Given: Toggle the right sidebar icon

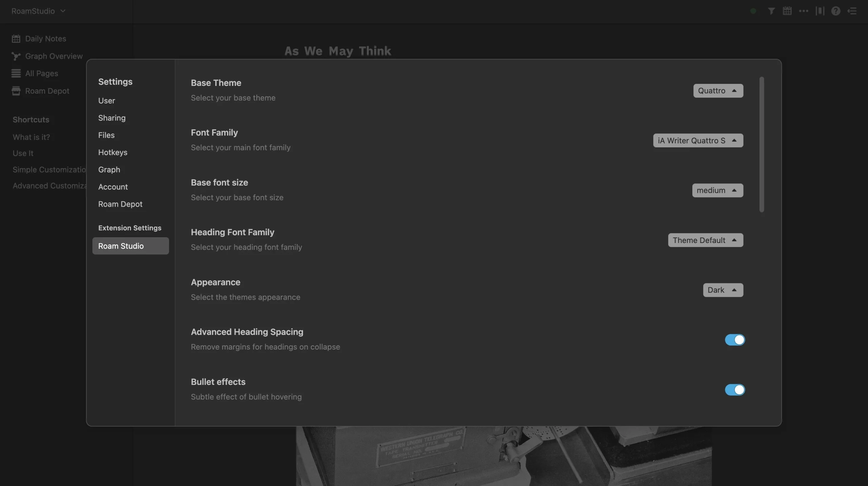Looking at the screenshot, I should (852, 11).
